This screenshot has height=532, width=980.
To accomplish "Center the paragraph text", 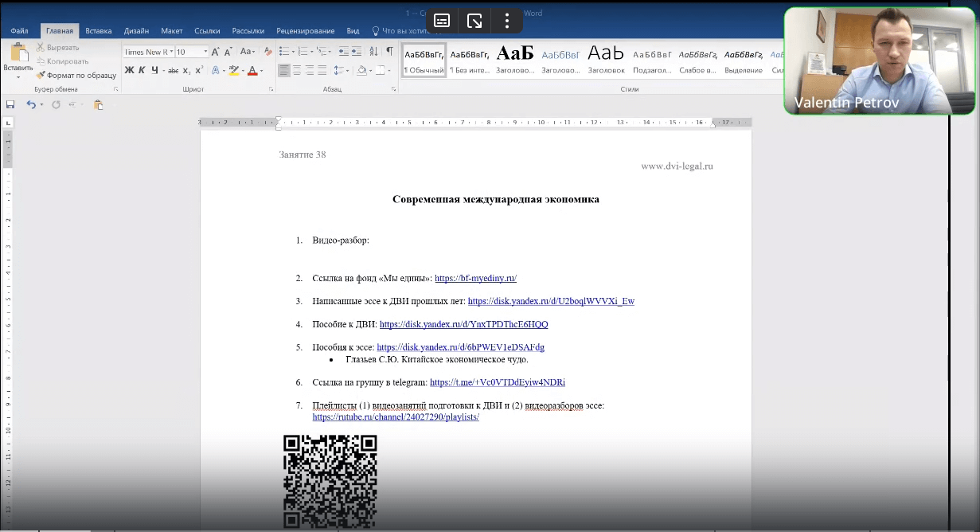I will coord(297,70).
